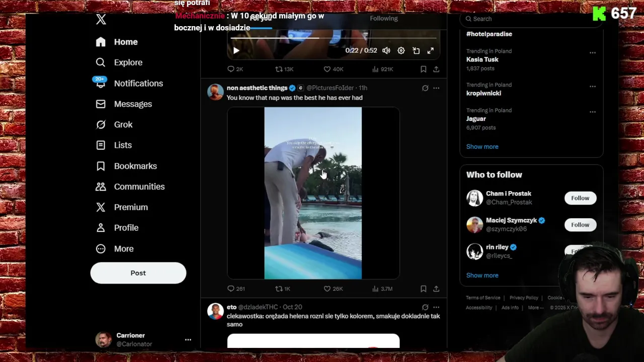
Task: Open #hotelparadise trend
Action: [x=489, y=34]
